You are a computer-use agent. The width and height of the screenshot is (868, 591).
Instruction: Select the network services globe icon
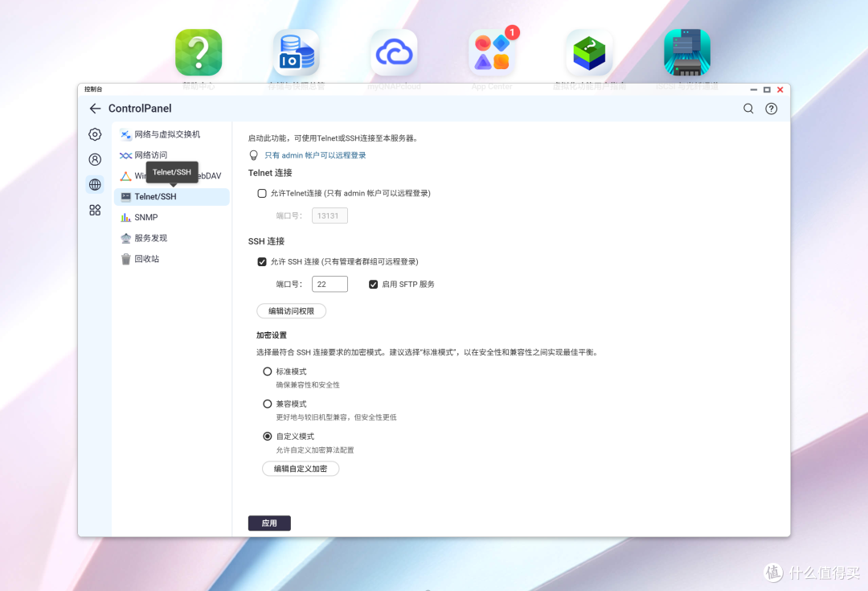pyautogui.click(x=95, y=184)
